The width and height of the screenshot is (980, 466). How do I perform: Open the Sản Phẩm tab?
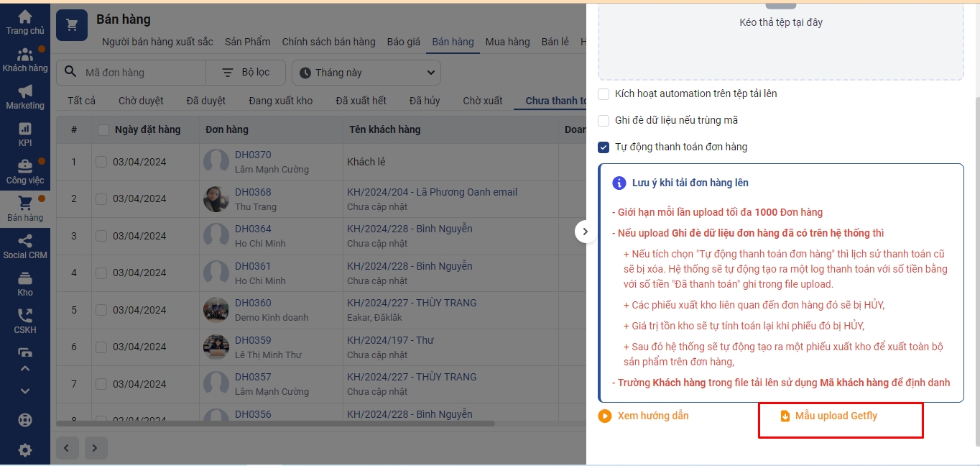click(248, 42)
